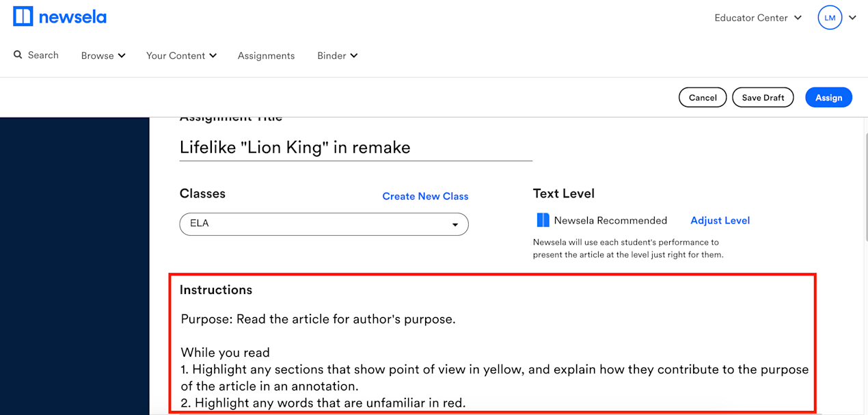This screenshot has width=868, height=415.
Task: Click the Search text in navigation
Action: (x=43, y=55)
